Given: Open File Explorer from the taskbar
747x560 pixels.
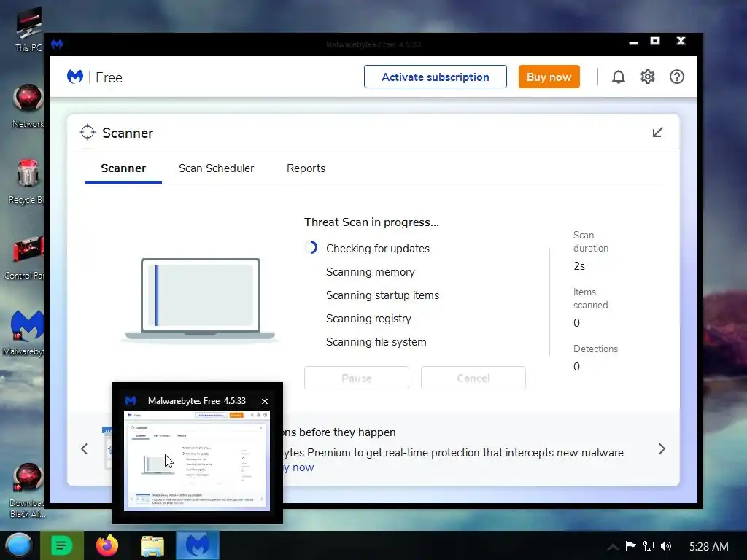Looking at the screenshot, I should pyautogui.click(x=152, y=545).
